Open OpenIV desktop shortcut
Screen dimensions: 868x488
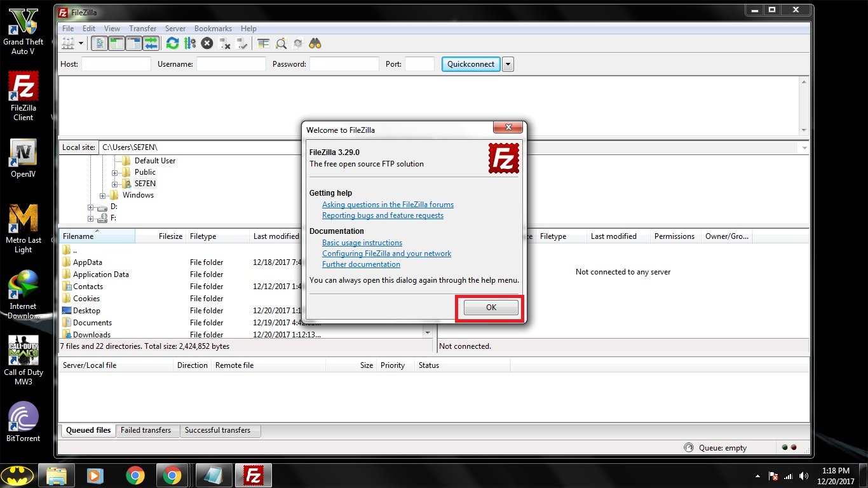24,159
